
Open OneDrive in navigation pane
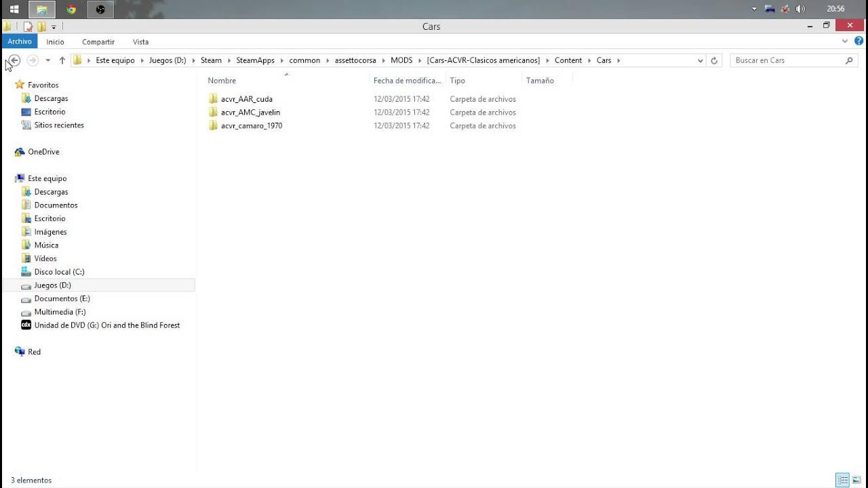pyautogui.click(x=43, y=152)
